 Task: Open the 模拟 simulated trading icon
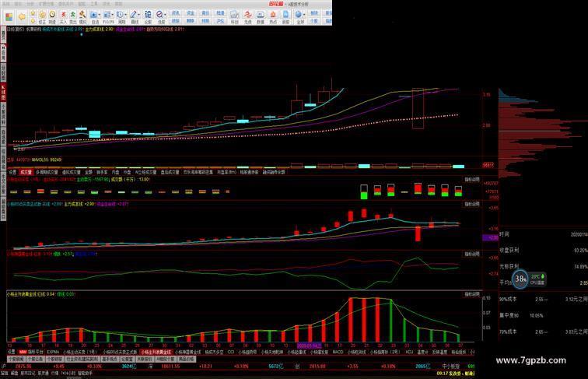[82, 16]
